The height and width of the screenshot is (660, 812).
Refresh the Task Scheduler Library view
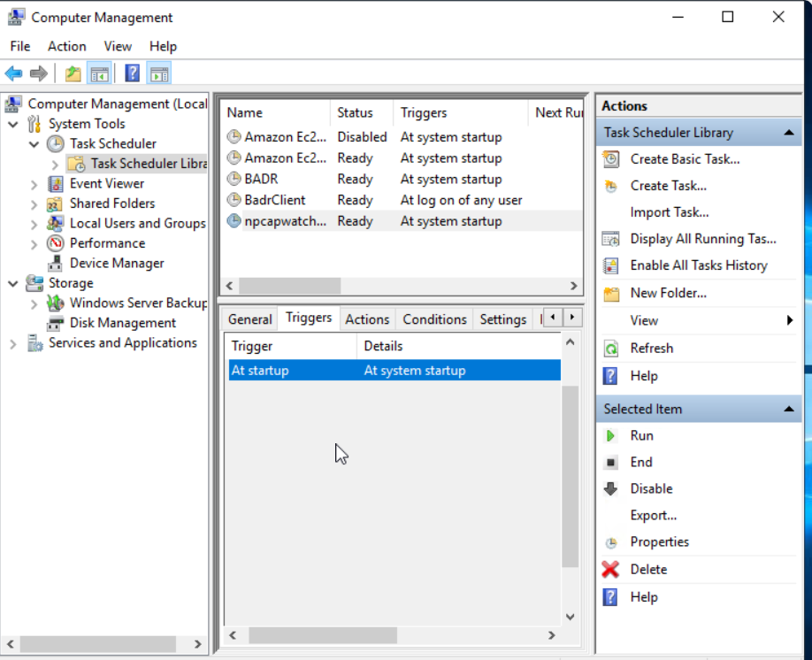pyautogui.click(x=652, y=348)
